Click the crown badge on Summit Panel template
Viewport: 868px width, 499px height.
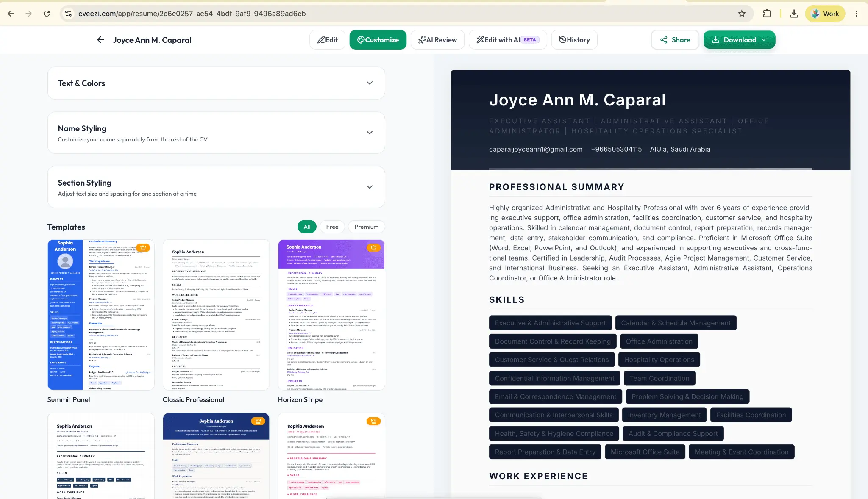(143, 248)
